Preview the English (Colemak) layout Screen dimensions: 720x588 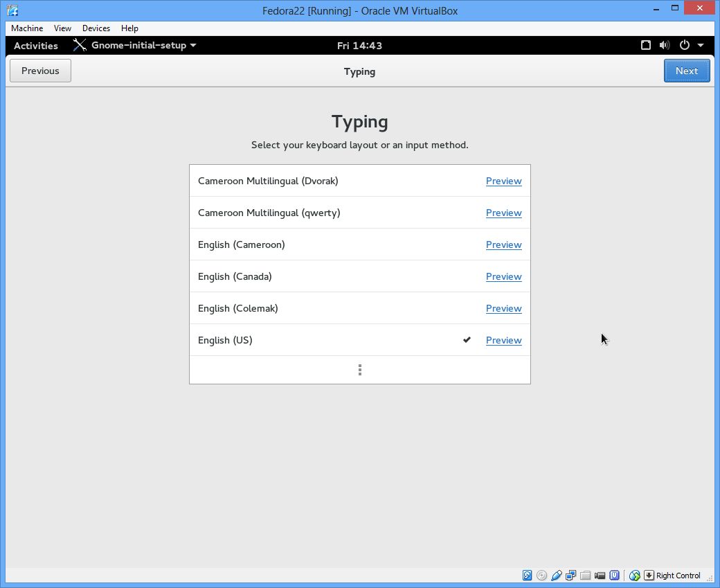click(x=504, y=308)
